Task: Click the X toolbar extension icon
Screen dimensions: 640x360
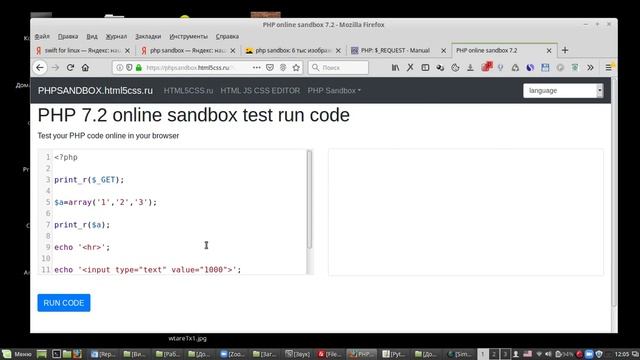Action: click(x=410, y=68)
